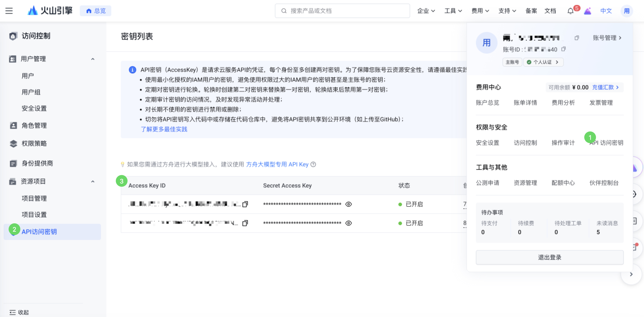Show the second Secret Access Key

[x=349, y=223]
